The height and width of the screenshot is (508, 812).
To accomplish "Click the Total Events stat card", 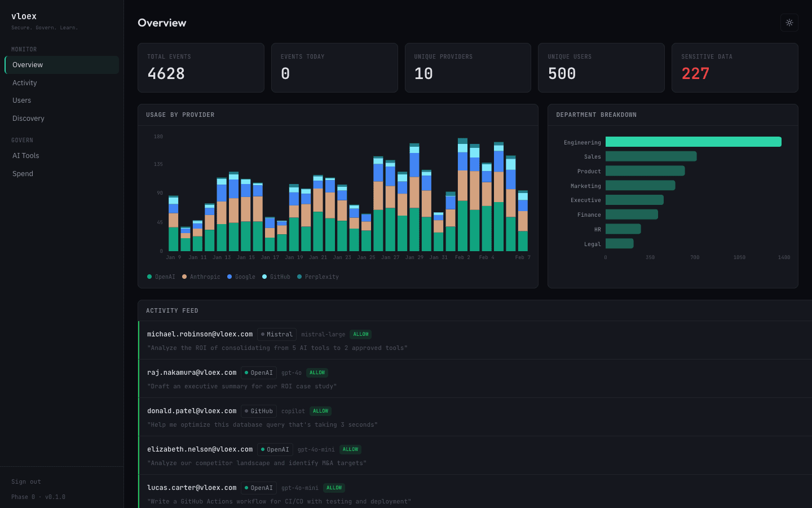I will (201, 67).
